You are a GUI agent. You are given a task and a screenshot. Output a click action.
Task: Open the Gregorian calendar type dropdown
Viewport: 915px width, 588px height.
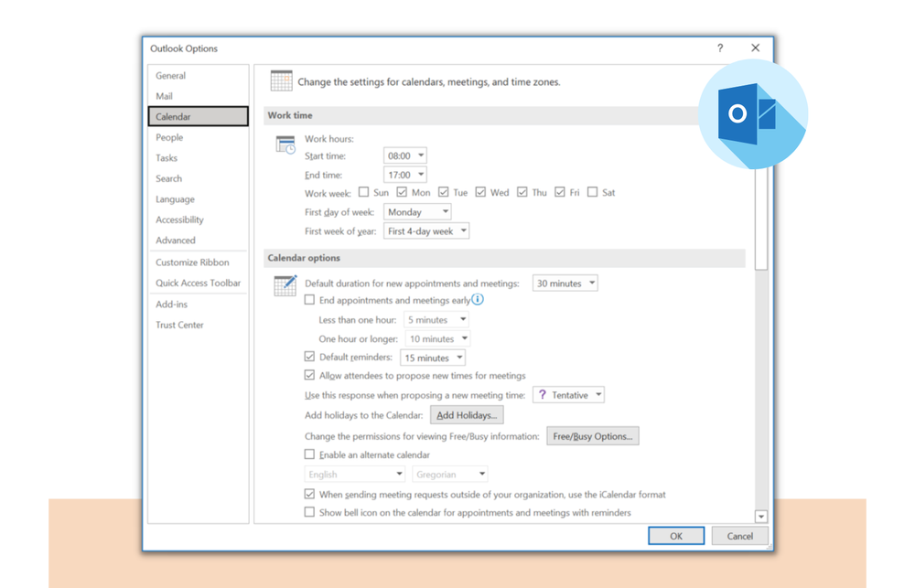point(450,475)
